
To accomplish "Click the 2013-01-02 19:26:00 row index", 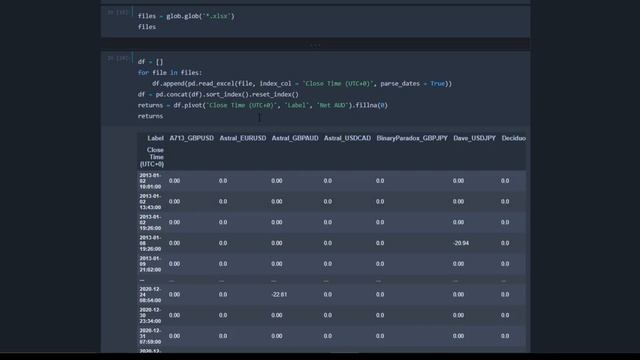I will [x=151, y=222].
